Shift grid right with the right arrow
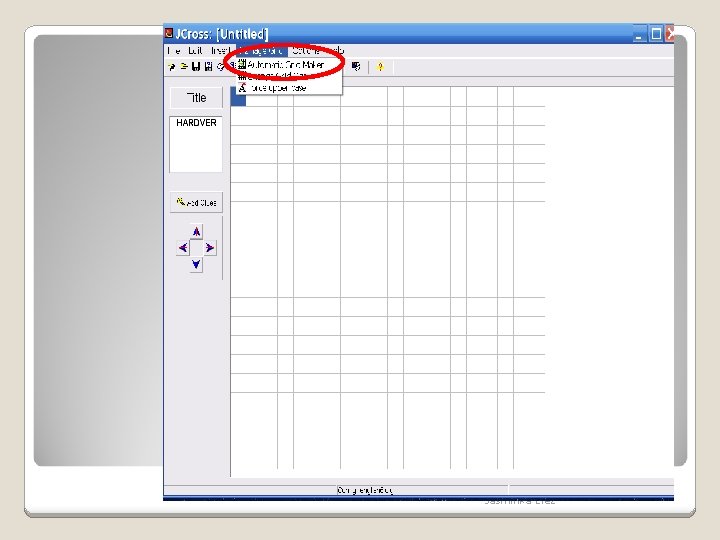 point(210,248)
